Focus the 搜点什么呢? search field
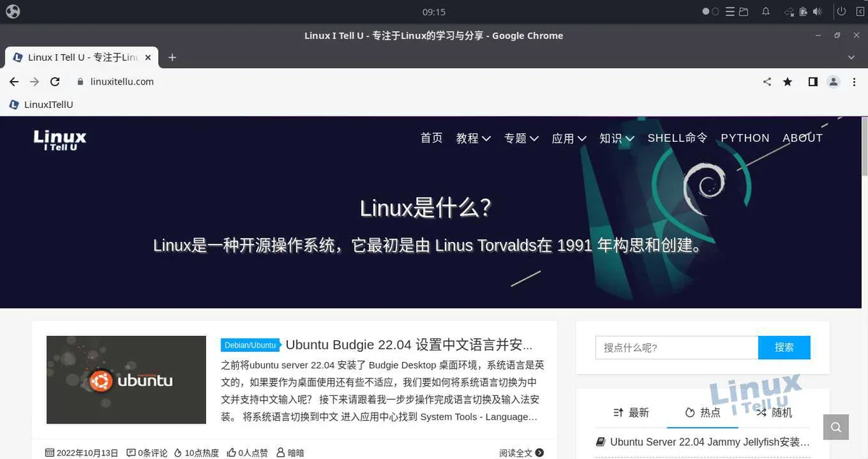Viewport: 868px width, 459px height. click(x=677, y=348)
